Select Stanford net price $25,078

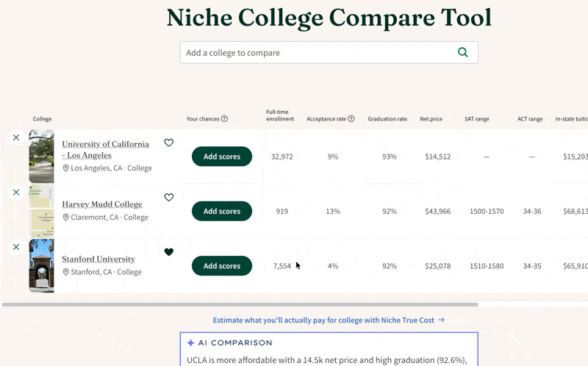point(437,266)
